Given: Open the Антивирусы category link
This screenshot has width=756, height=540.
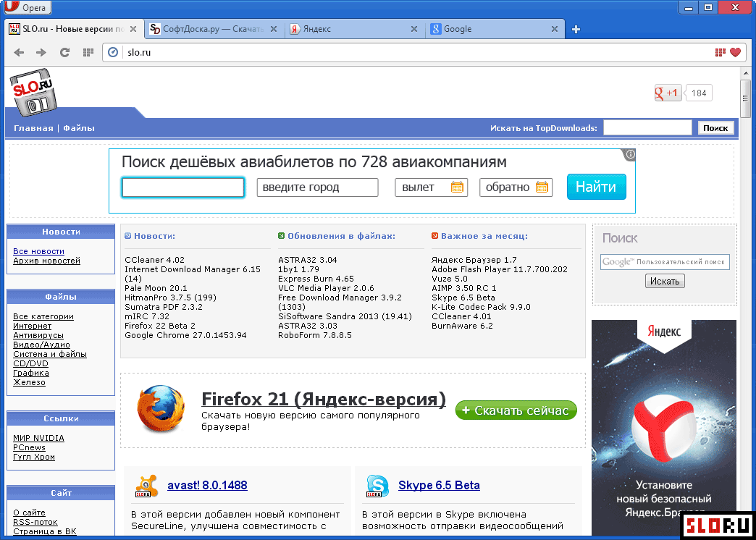Looking at the screenshot, I should point(38,335).
